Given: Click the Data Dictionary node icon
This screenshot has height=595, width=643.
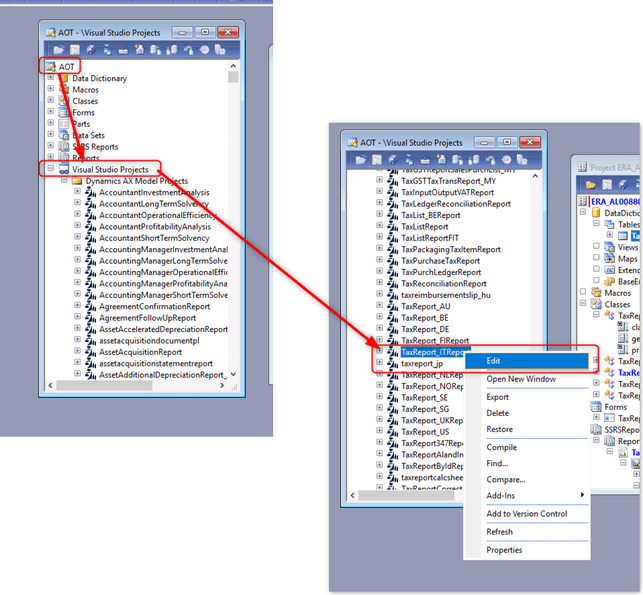Looking at the screenshot, I should click(64, 78).
